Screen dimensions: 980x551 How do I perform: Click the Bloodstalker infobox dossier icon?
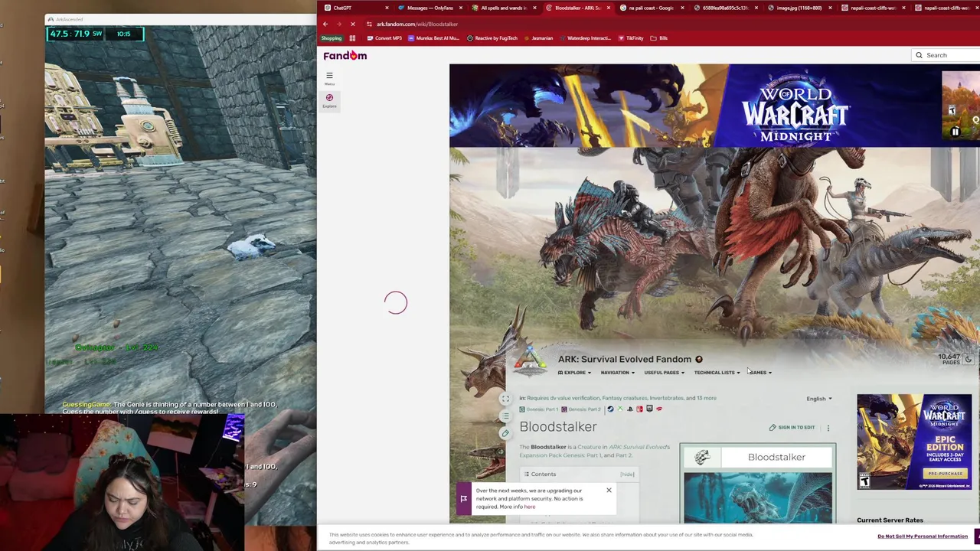click(702, 457)
